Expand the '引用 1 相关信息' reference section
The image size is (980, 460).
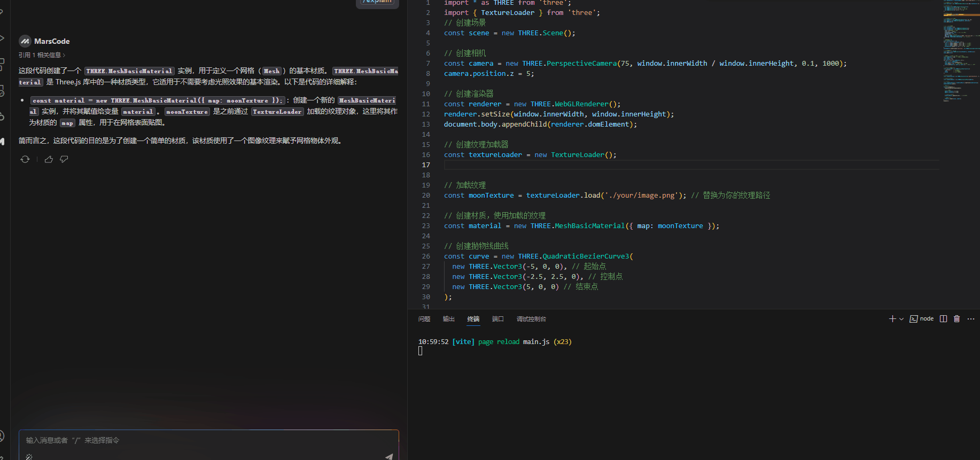tap(42, 55)
